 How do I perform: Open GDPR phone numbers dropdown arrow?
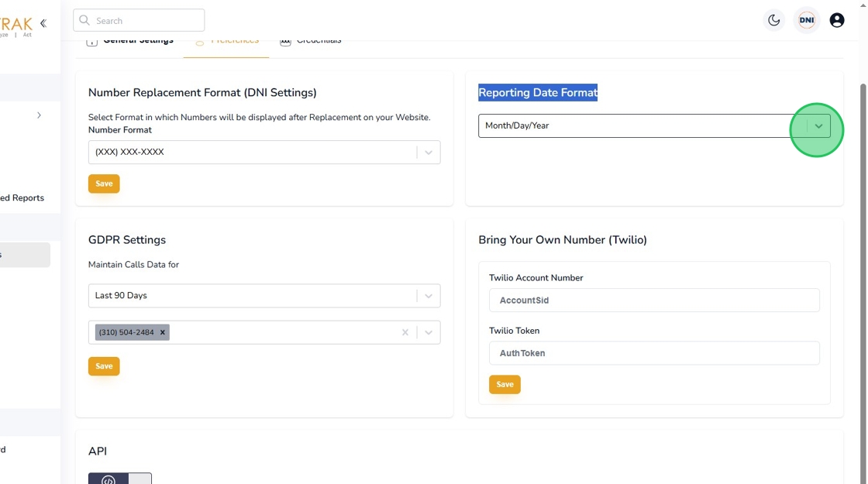[429, 332]
